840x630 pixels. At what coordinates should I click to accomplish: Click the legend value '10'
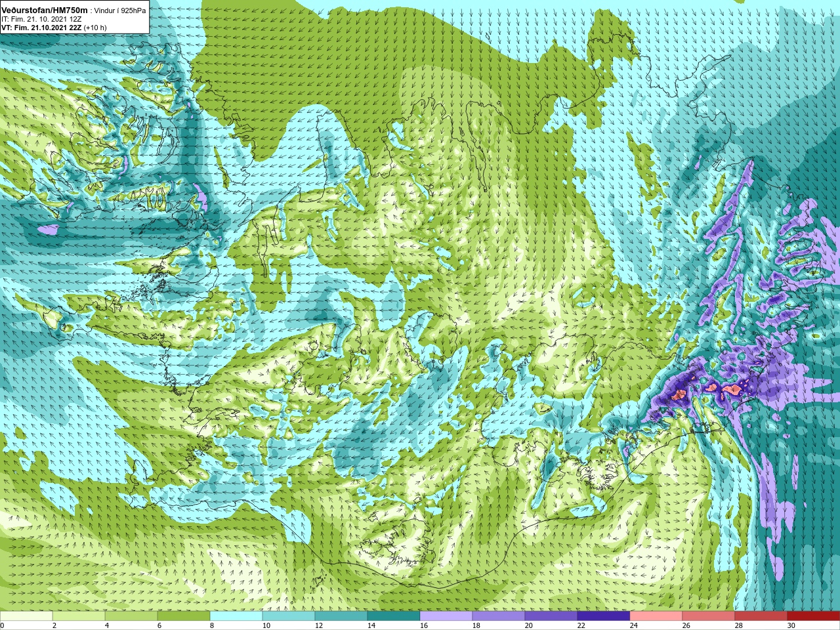tap(266, 625)
